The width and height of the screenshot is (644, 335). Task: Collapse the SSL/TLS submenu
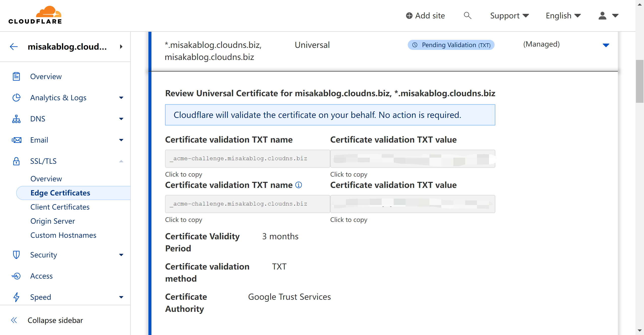pyautogui.click(x=121, y=161)
